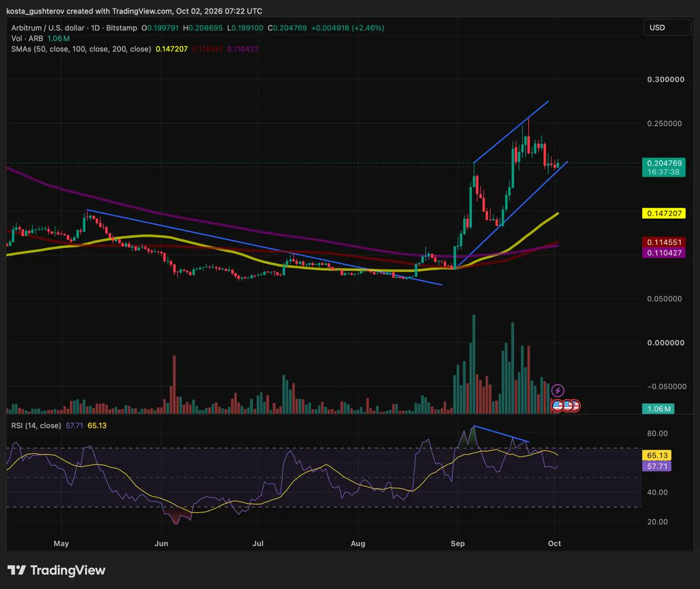Click the yellow 65.13 RSI axis label
This screenshot has width=700, height=589.
(x=657, y=455)
